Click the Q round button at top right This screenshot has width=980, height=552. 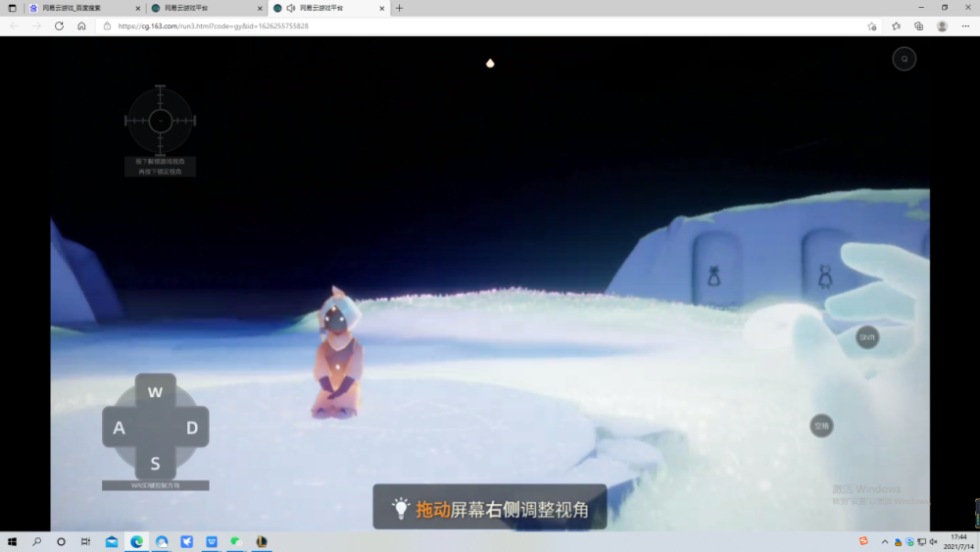click(x=904, y=59)
